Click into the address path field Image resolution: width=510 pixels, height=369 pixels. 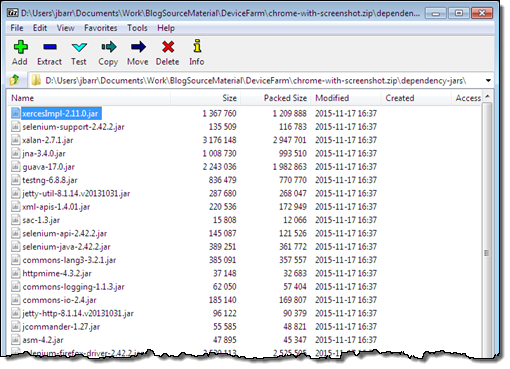[x=256, y=81]
